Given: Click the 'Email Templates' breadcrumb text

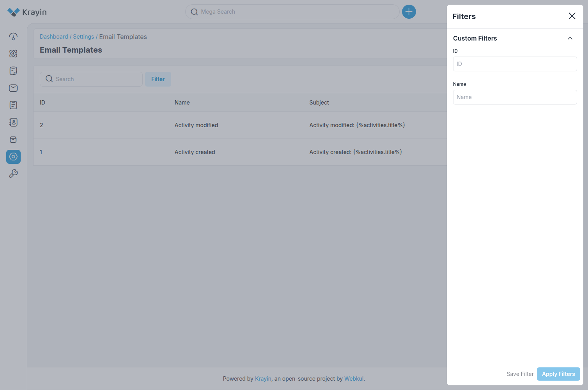Looking at the screenshot, I should pos(123,37).
